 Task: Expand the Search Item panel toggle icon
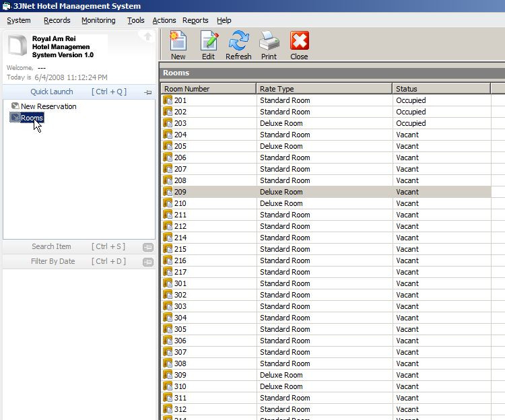coord(148,247)
